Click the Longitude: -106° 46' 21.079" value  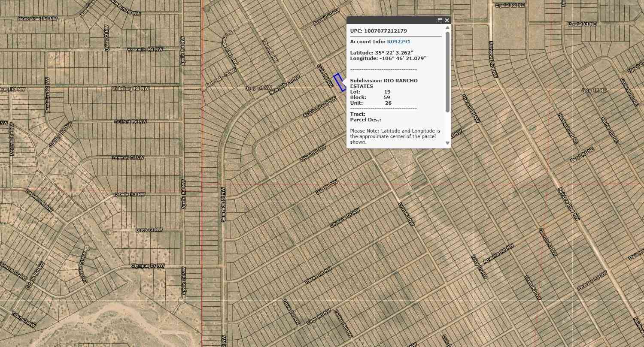point(388,58)
